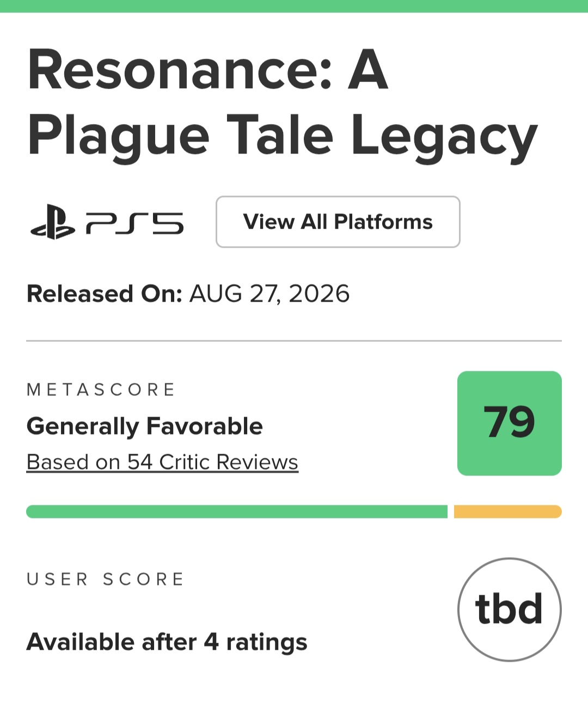
Task: Click the USER SCORE heading
Action: click(x=106, y=579)
